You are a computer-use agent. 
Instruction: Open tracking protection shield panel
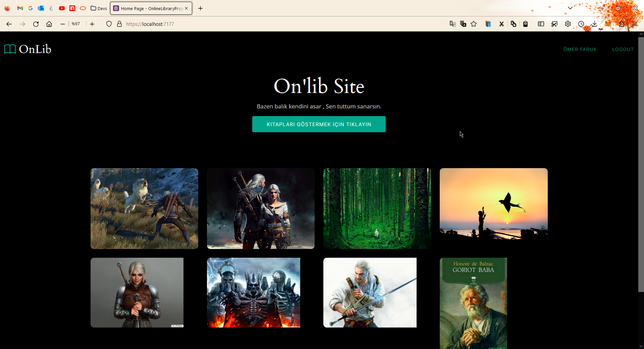109,24
